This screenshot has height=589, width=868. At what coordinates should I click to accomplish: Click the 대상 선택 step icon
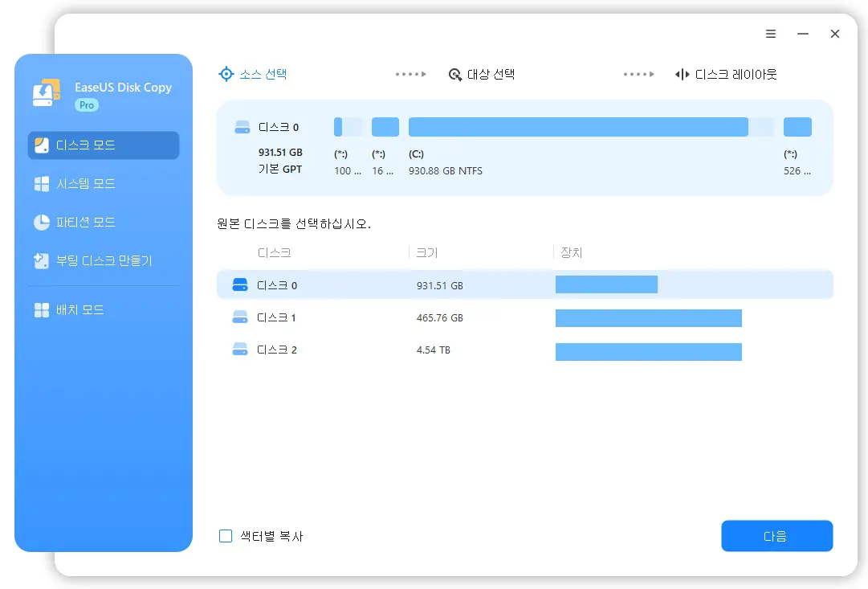click(455, 73)
